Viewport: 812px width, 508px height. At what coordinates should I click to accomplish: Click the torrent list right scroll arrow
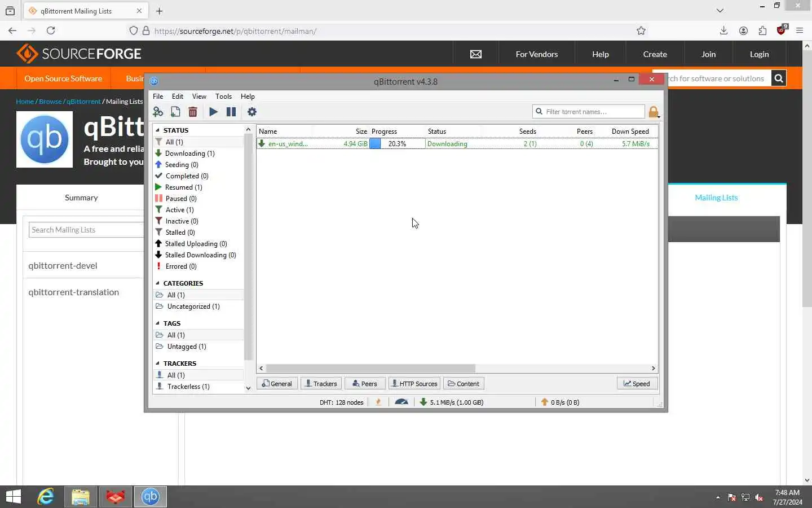tap(654, 368)
